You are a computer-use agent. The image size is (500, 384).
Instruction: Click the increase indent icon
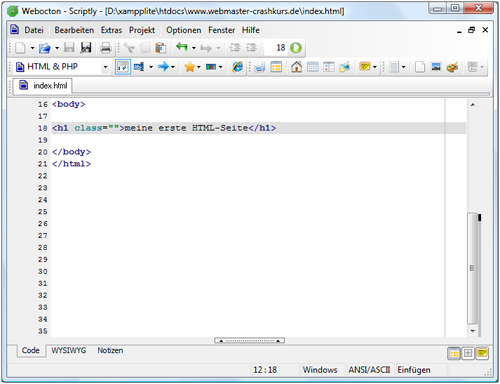251,48
